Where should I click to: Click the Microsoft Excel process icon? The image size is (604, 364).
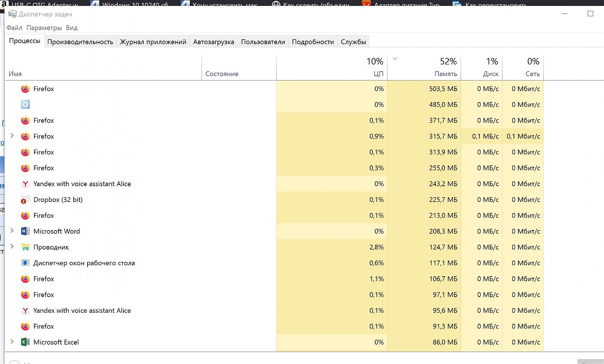tap(25, 342)
